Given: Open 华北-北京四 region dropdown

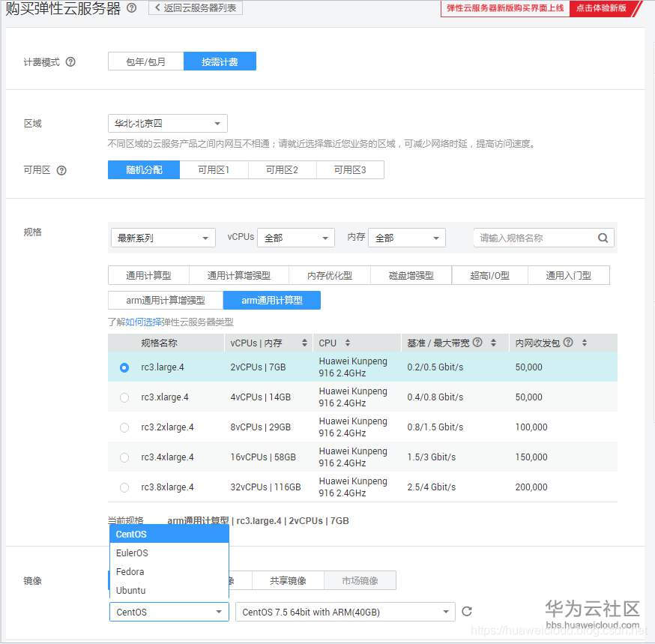Looking at the screenshot, I should (x=168, y=124).
